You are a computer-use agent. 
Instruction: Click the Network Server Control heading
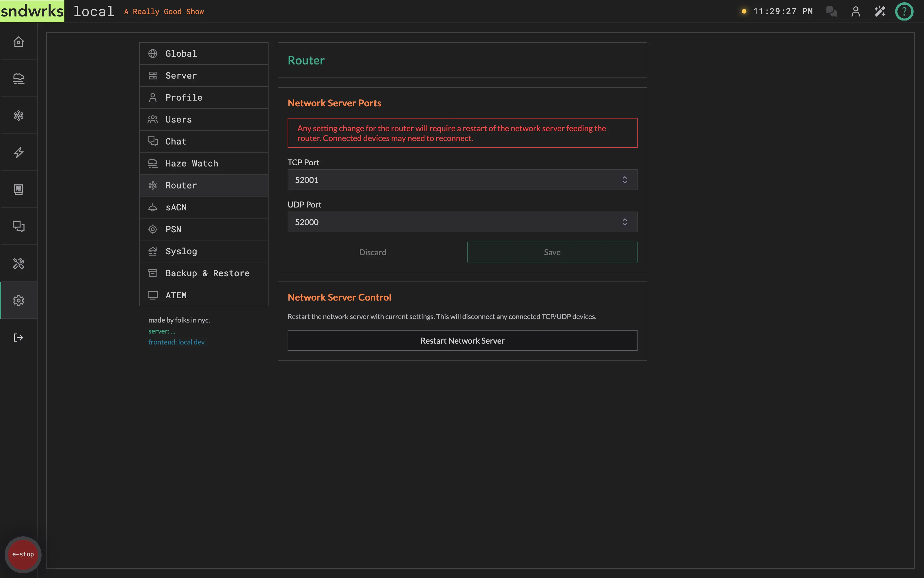(339, 297)
